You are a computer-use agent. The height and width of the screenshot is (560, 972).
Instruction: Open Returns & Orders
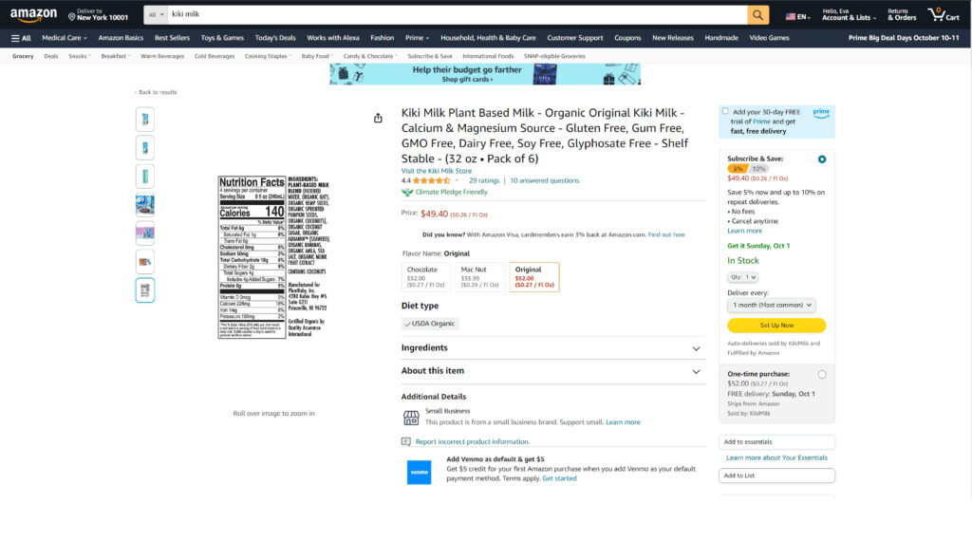pos(902,15)
